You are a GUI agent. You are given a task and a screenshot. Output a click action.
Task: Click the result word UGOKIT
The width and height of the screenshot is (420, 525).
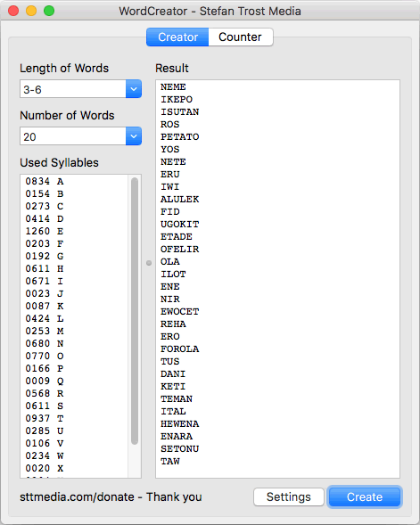point(180,225)
